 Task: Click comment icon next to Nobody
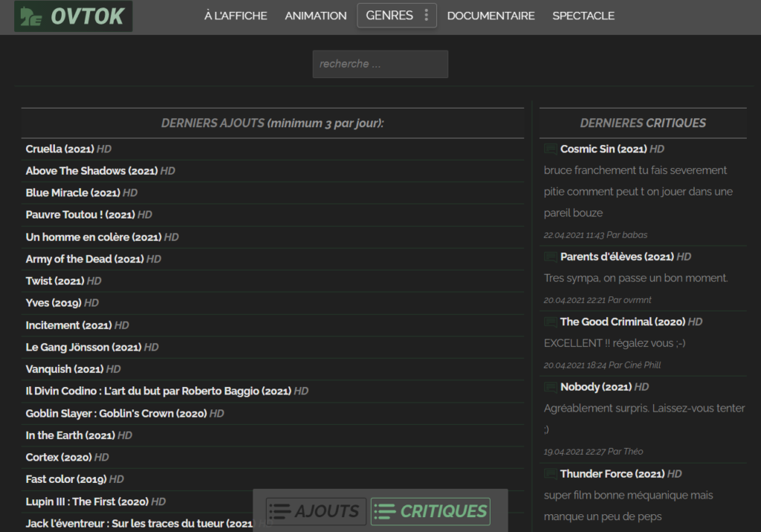pos(551,387)
